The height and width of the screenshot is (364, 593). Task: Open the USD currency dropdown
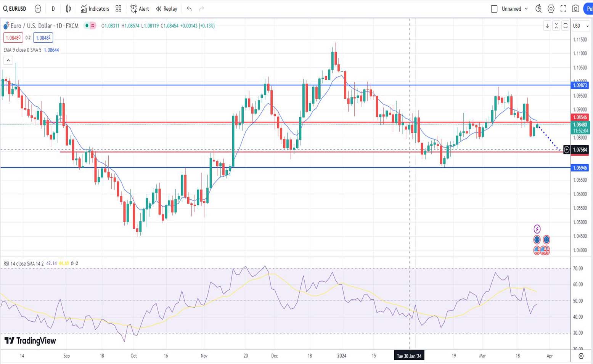[x=581, y=26]
